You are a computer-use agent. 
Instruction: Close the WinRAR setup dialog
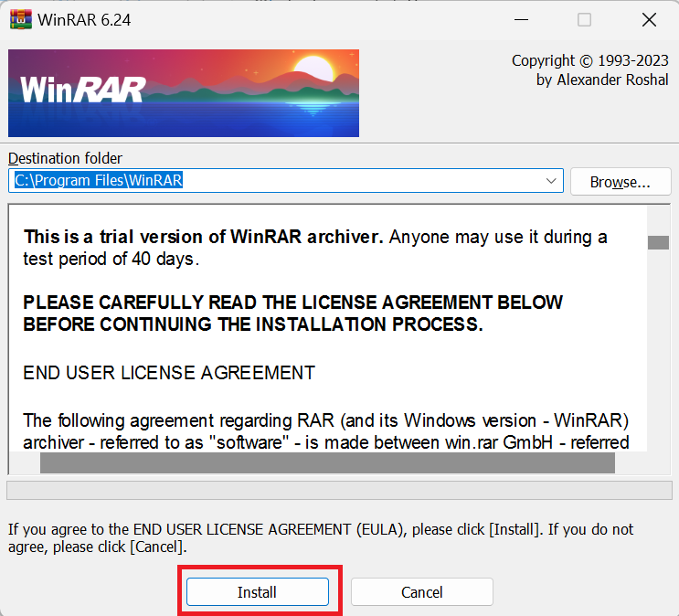(x=649, y=19)
